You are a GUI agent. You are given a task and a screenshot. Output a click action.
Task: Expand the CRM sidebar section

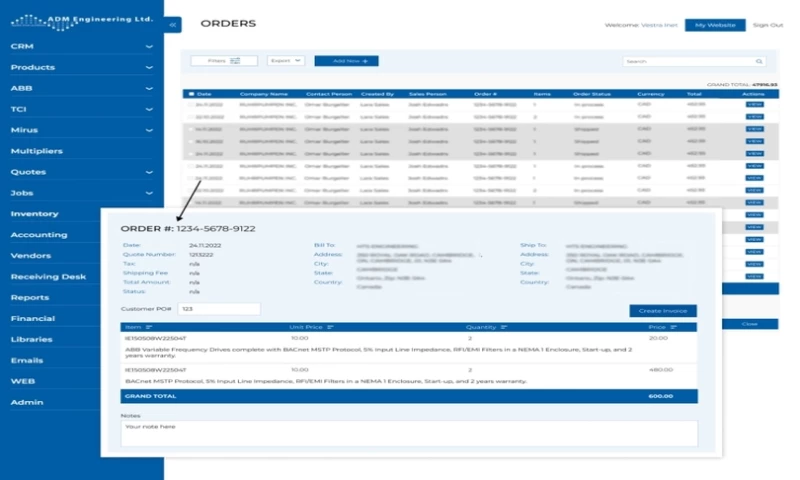coord(148,47)
